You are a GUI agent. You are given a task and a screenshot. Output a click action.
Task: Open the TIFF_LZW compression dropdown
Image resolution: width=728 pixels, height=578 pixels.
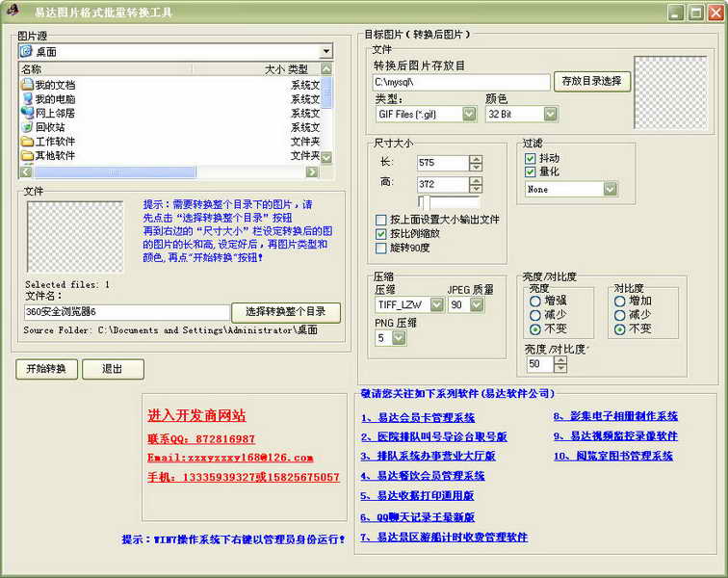[436, 304]
